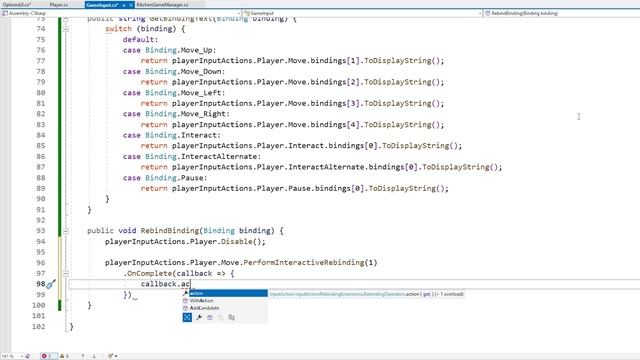
Task: Click 'Binding.Interact' on line 84
Action: (x=181, y=135)
